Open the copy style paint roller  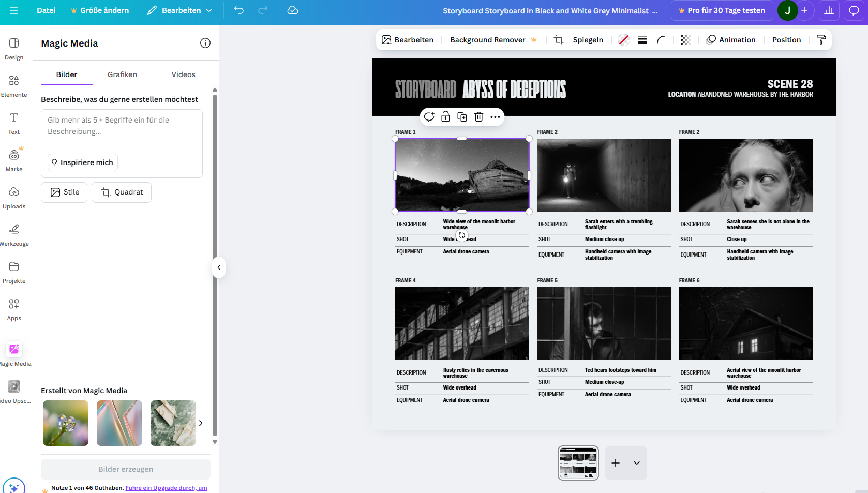click(821, 40)
